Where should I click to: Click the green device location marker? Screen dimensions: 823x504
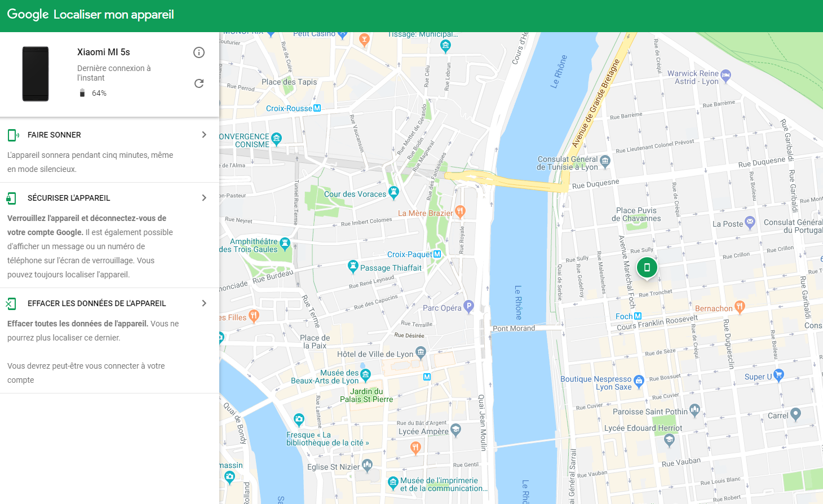coord(647,267)
